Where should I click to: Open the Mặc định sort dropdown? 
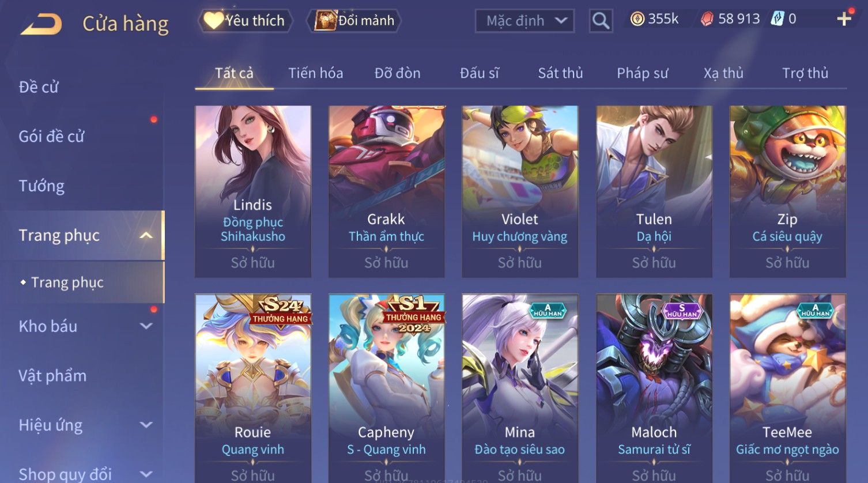[x=524, y=21]
